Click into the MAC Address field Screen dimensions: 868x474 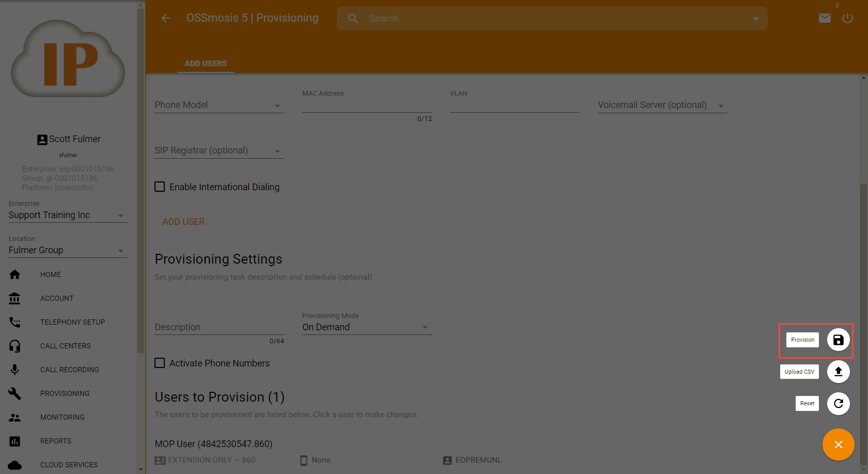tap(366, 106)
